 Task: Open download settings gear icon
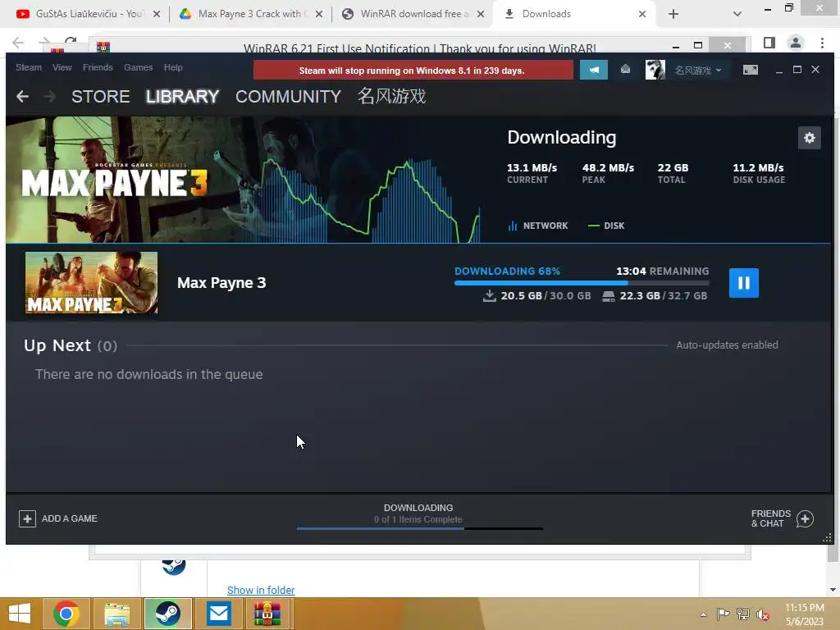pyautogui.click(x=809, y=138)
